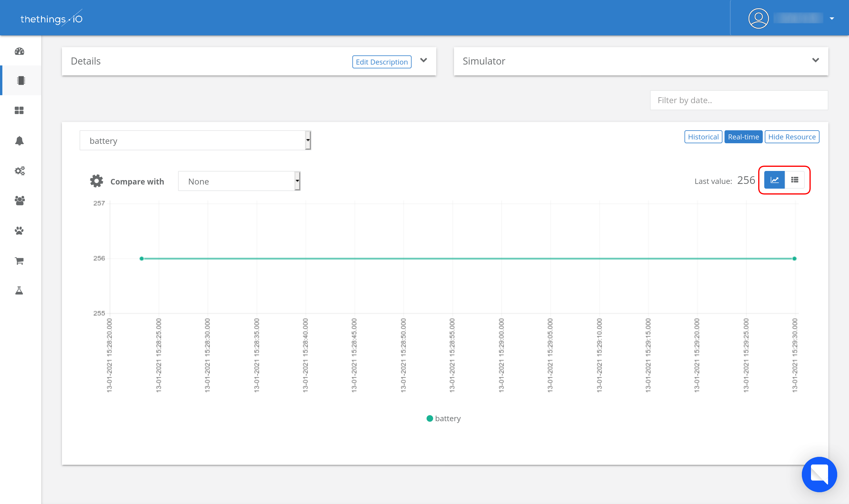Open the widgets grid icon in sidebar
Viewport: 849px width, 504px height.
19,110
